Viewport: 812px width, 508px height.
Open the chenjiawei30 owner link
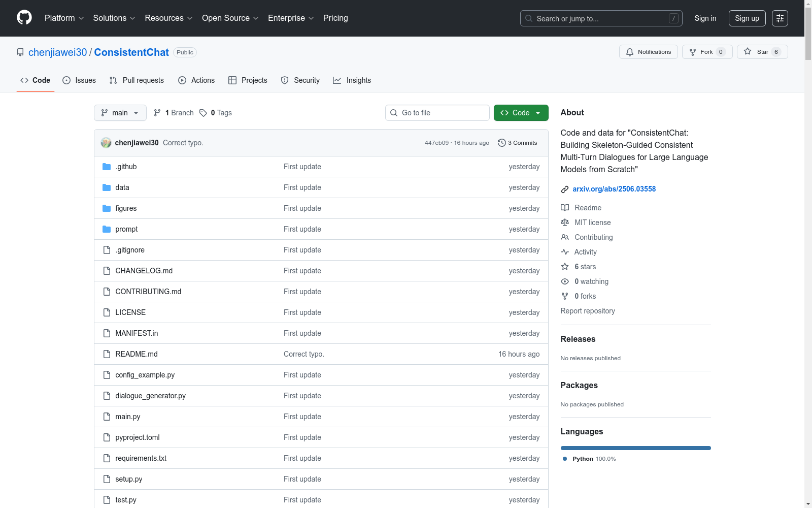click(x=58, y=52)
